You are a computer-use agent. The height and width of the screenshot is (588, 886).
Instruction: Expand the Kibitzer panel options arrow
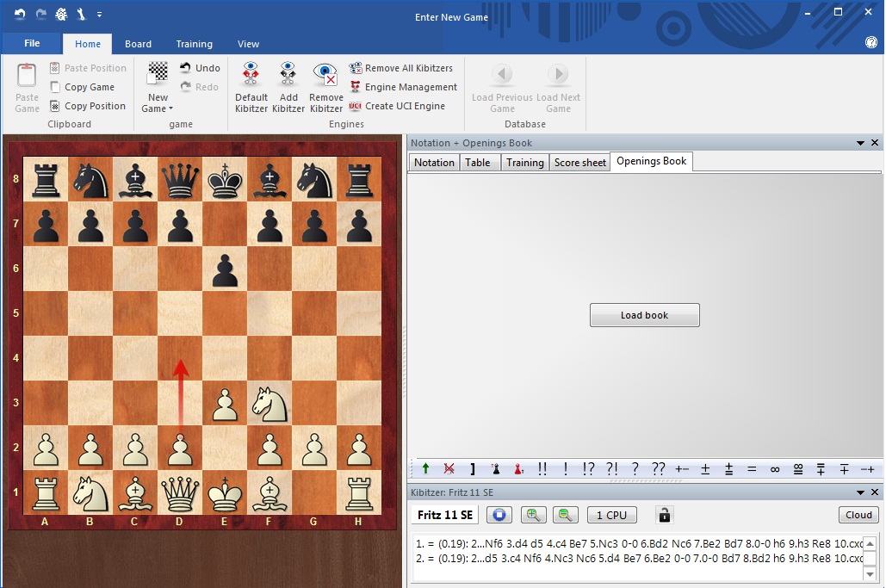pyautogui.click(x=860, y=492)
